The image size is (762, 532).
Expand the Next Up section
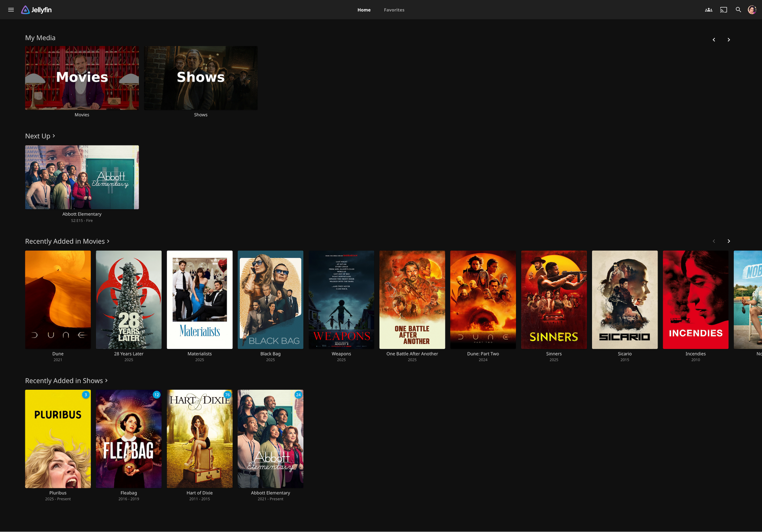40,136
